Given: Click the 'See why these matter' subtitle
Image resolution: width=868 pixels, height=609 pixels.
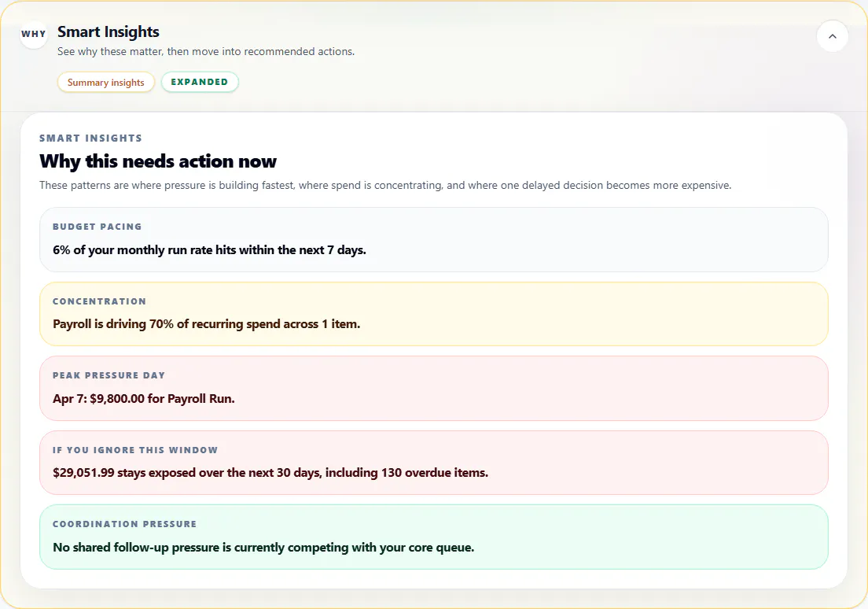Looking at the screenshot, I should [x=206, y=51].
